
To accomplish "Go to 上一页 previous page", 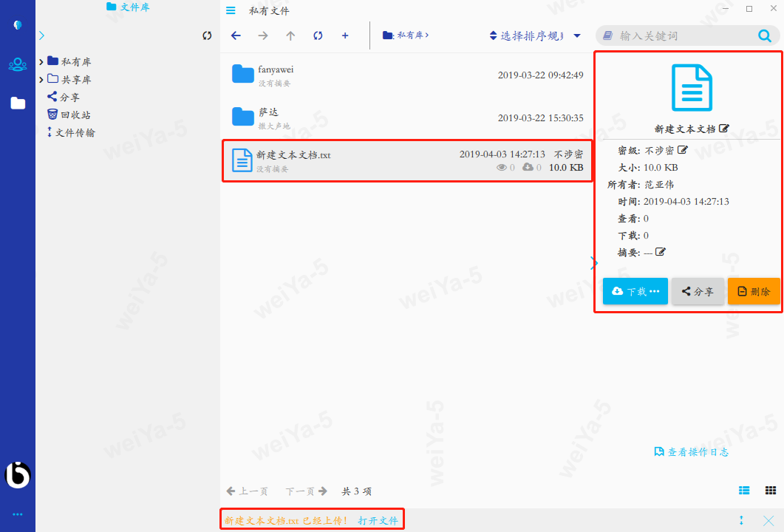I will (x=247, y=491).
